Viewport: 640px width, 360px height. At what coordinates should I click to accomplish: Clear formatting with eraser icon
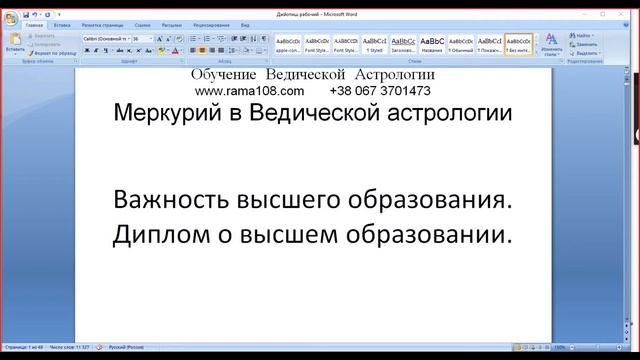(179, 39)
